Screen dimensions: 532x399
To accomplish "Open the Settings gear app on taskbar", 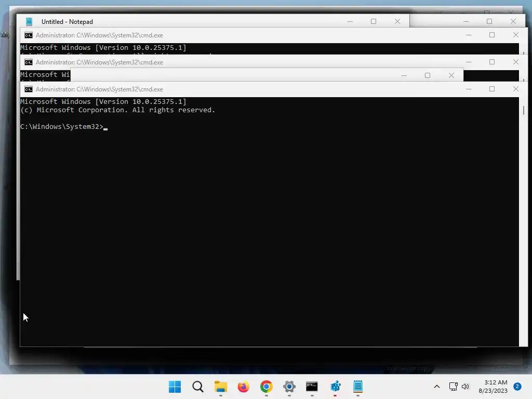I will coord(289,387).
